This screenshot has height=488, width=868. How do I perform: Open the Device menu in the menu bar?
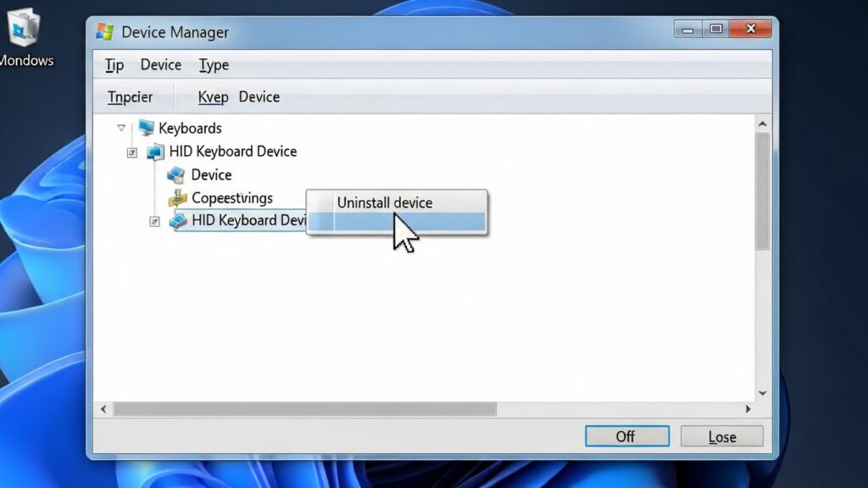[x=160, y=64]
